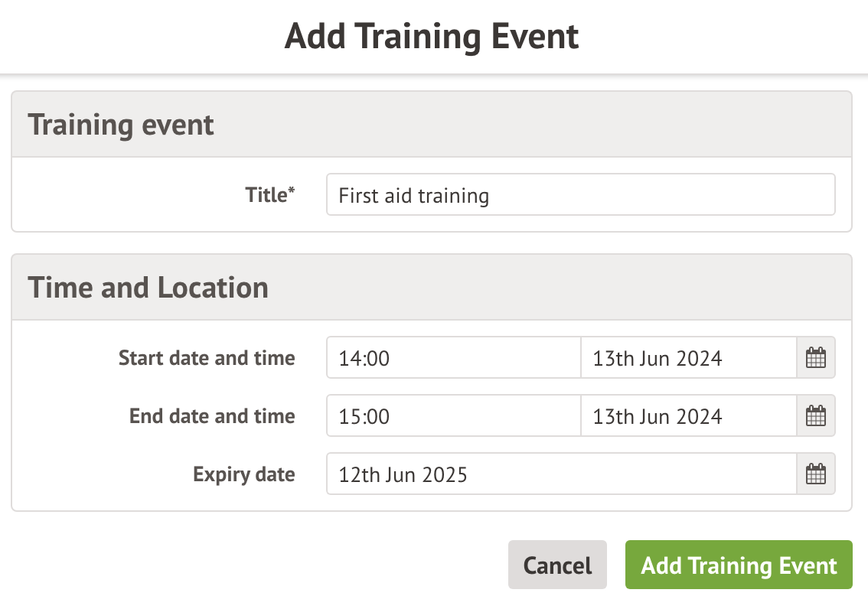Click the 'End date and time' label
This screenshot has height=609, width=868.
coord(212,416)
